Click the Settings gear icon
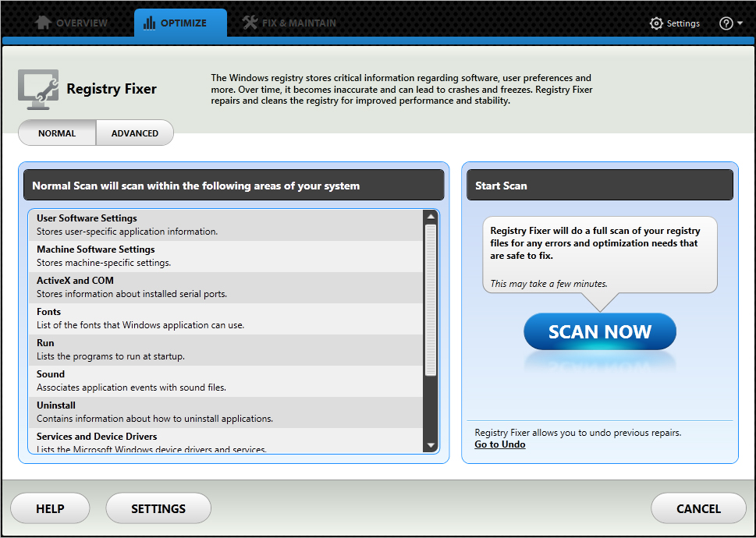 pyautogui.click(x=656, y=23)
